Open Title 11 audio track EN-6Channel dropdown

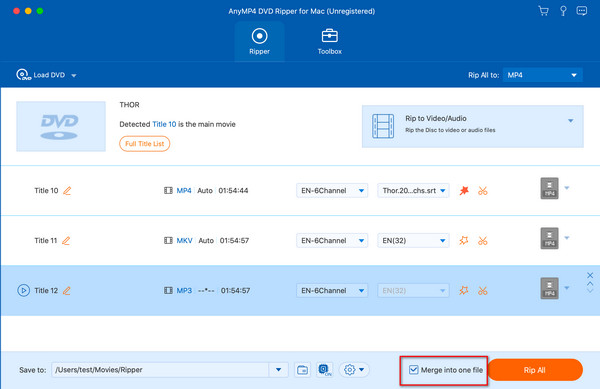coord(332,241)
